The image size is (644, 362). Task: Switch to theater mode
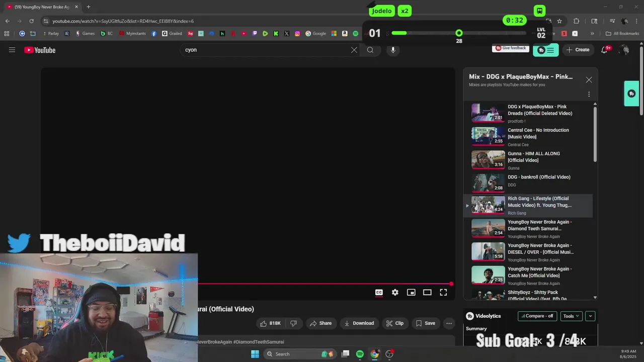427,292
